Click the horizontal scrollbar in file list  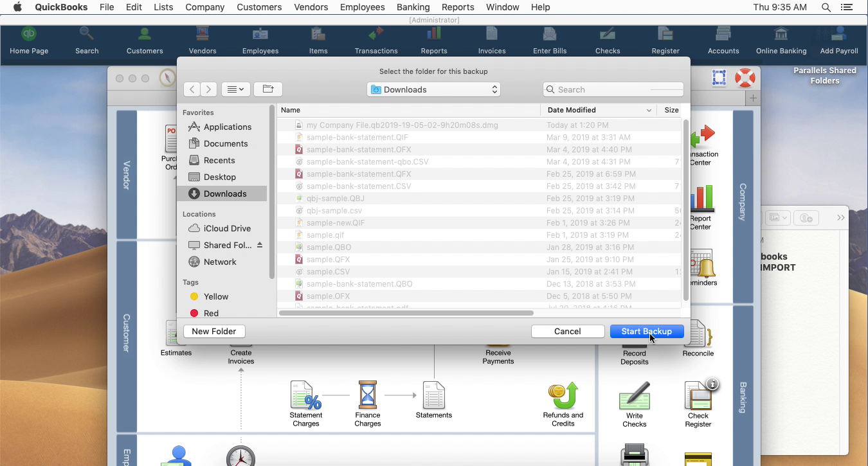[x=406, y=313]
